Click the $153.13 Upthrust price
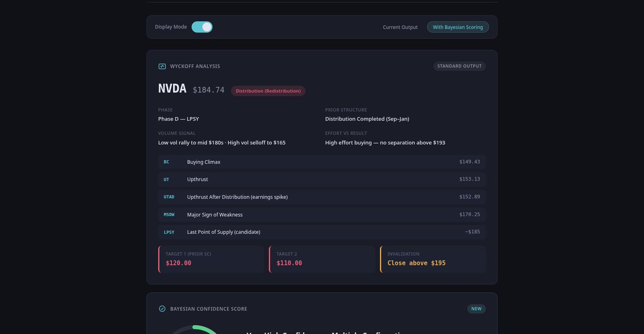The height and width of the screenshot is (334, 644). pyautogui.click(x=470, y=180)
